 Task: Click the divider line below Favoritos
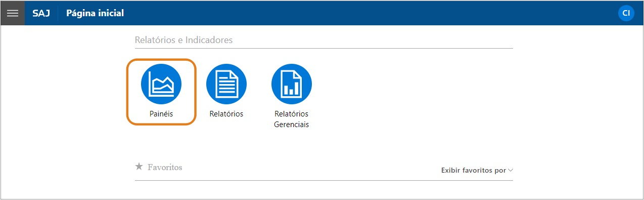(x=324, y=180)
